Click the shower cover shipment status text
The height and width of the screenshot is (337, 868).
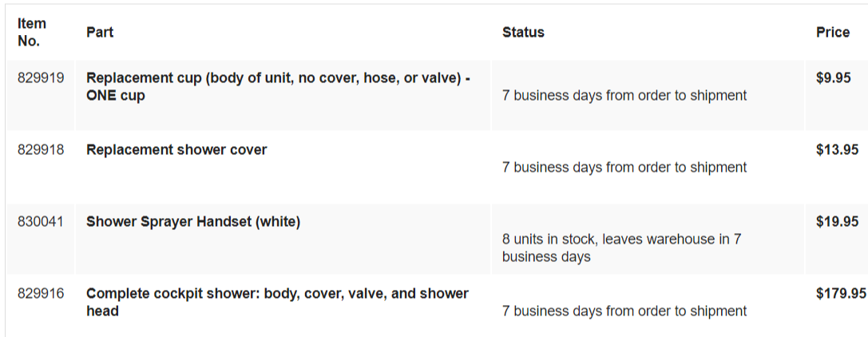click(x=624, y=168)
